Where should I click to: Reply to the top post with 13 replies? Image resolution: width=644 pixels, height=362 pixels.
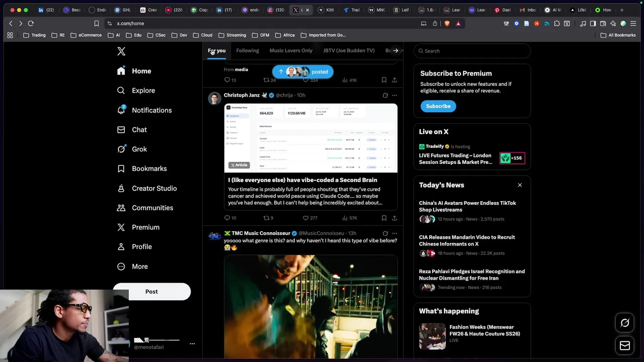coord(230,80)
